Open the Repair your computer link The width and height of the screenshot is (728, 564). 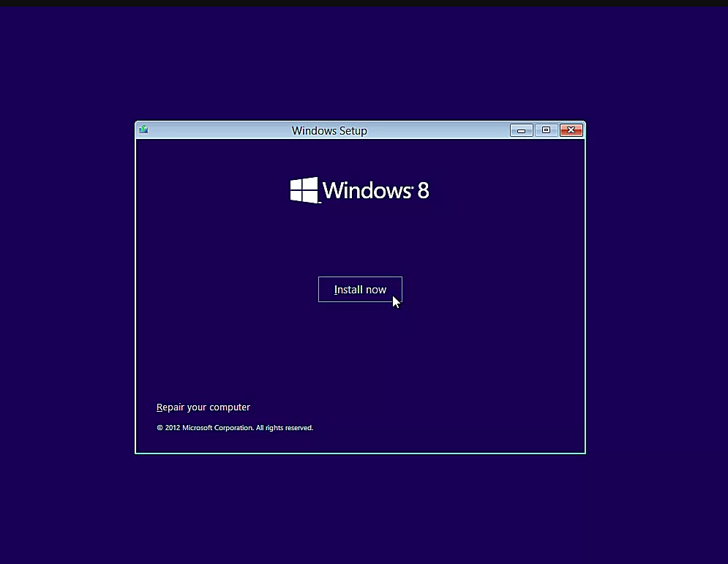click(x=203, y=407)
